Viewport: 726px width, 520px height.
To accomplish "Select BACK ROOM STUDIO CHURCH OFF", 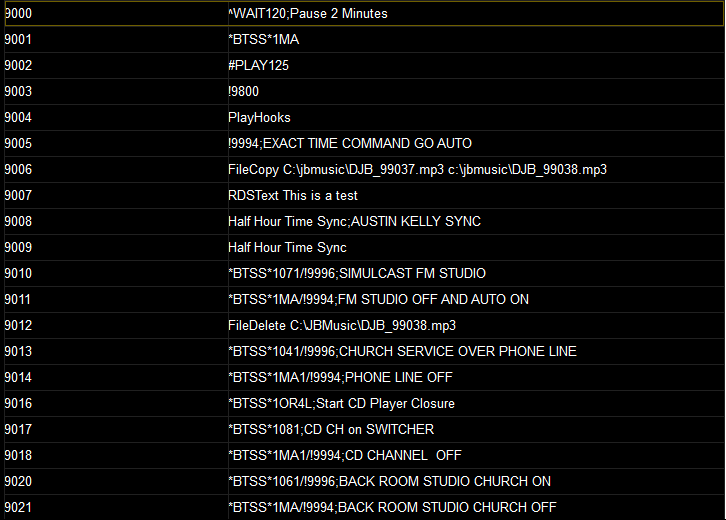I will pos(364,507).
